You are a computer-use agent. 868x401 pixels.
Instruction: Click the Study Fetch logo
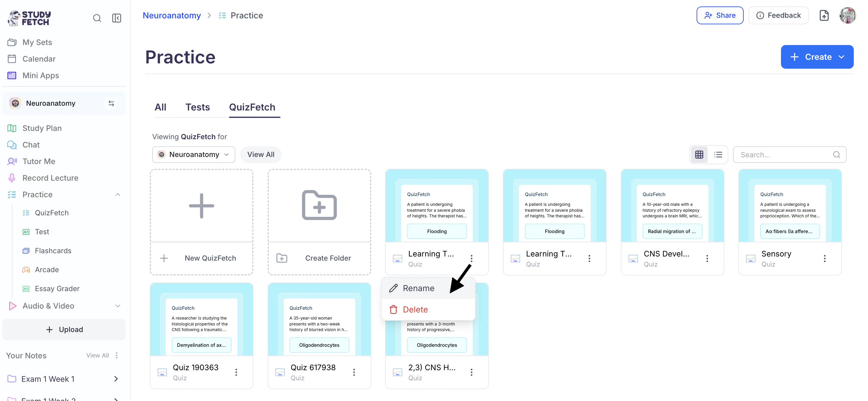(29, 18)
